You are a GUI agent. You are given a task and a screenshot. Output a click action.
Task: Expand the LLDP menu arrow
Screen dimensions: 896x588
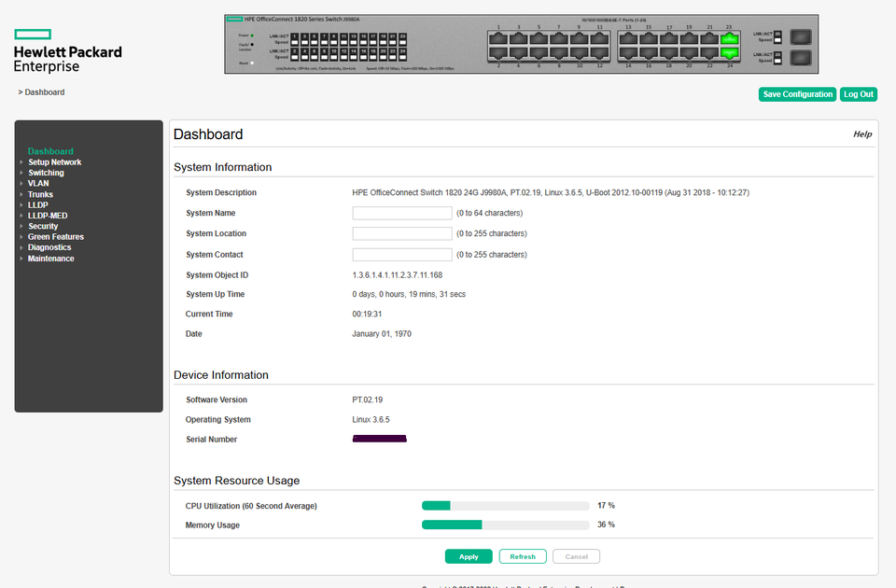21,205
